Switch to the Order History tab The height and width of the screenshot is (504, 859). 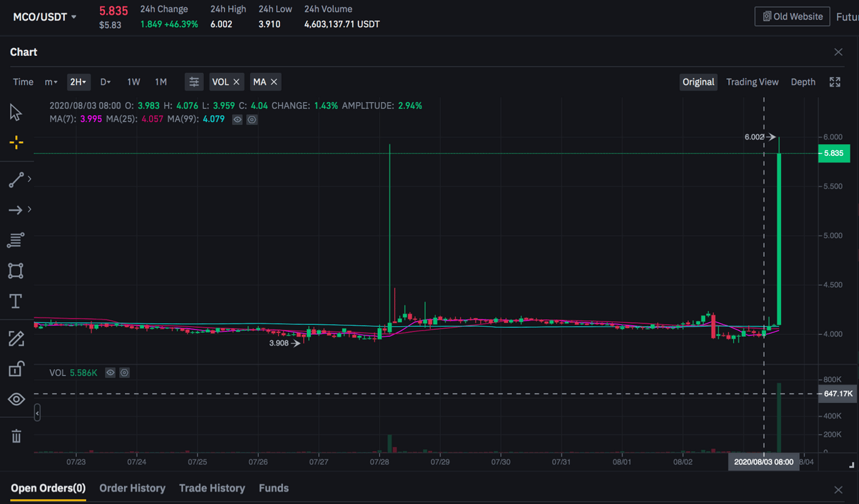pos(132,488)
